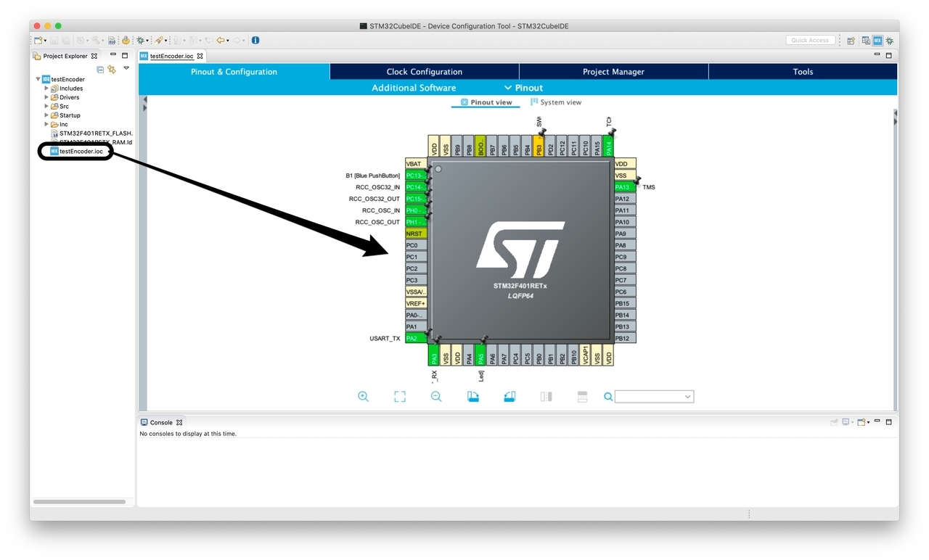The image size is (929, 560).
Task: Click the binary file 010 toolbar icon
Action: pyautogui.click(x=112, y=40)
